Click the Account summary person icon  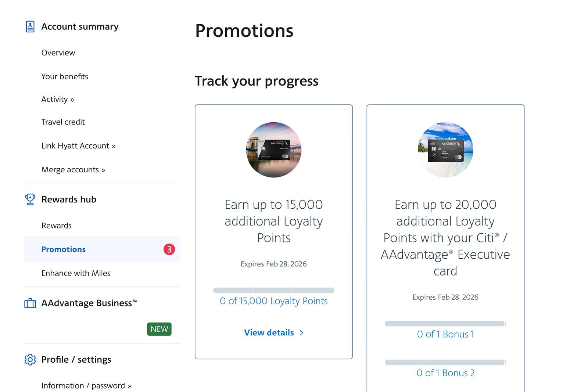pyautogui.click(x=30, y=26)
